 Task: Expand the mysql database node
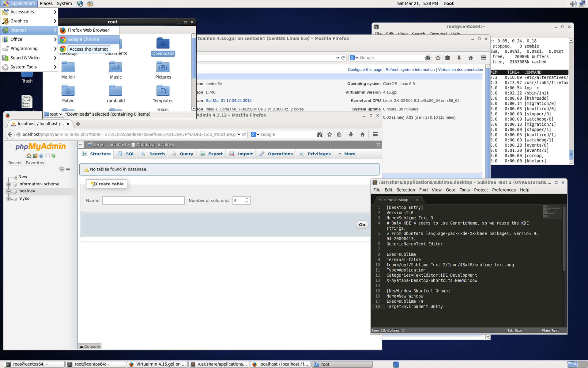click(x=9, y=198)
